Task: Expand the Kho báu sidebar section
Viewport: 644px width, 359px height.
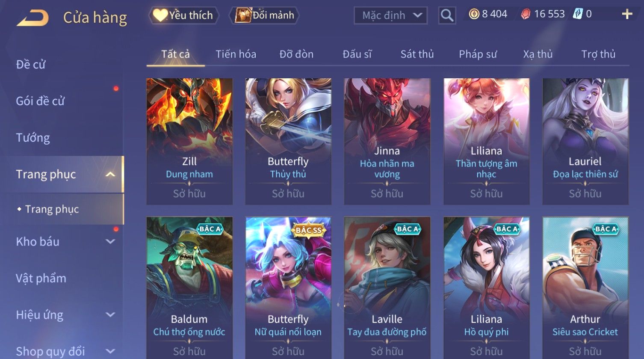Action: 110,242
